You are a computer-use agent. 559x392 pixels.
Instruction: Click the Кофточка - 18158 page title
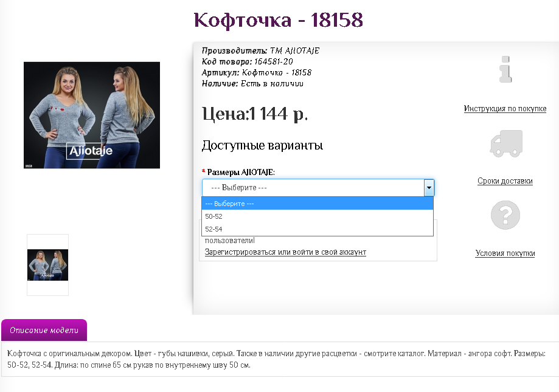279,19
